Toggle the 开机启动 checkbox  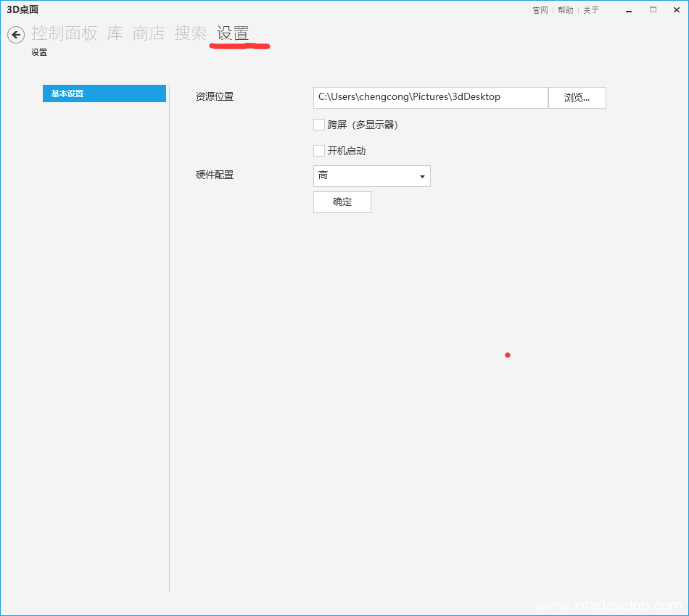[319, 151]
